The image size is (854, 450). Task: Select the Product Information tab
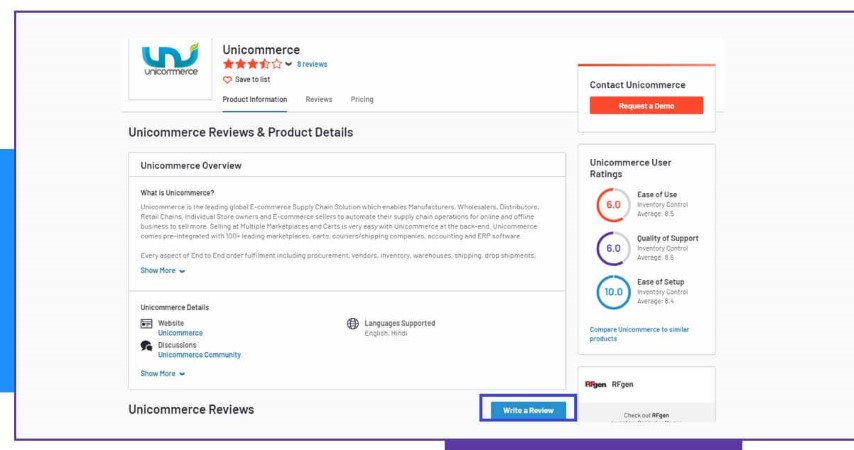pos(255,99)
